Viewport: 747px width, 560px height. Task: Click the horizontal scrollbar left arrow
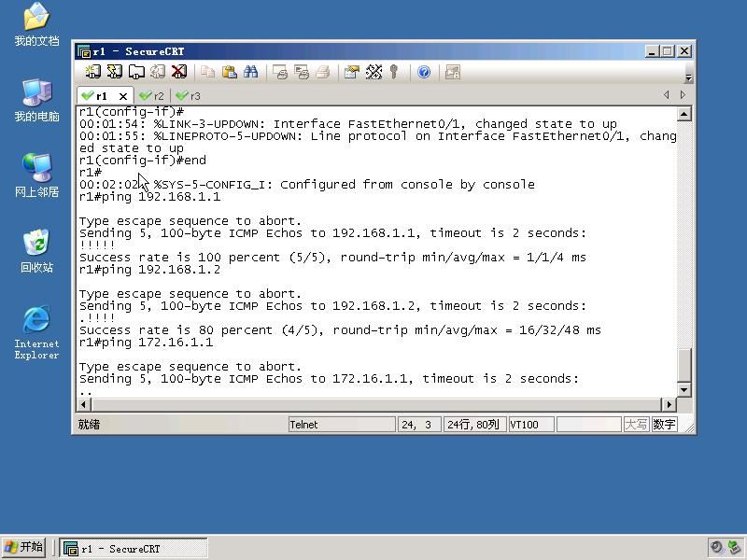84,404
